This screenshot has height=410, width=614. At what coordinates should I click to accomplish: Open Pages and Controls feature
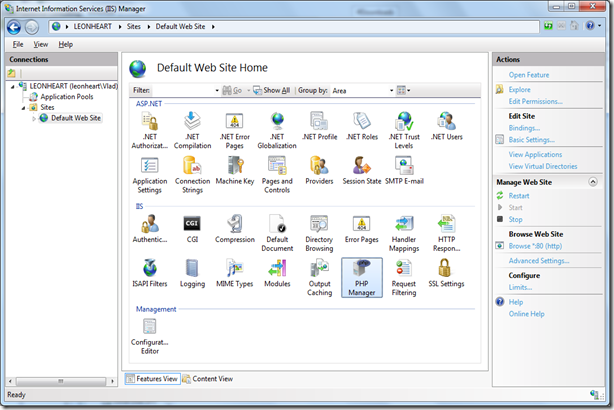(x=277, y=175)
